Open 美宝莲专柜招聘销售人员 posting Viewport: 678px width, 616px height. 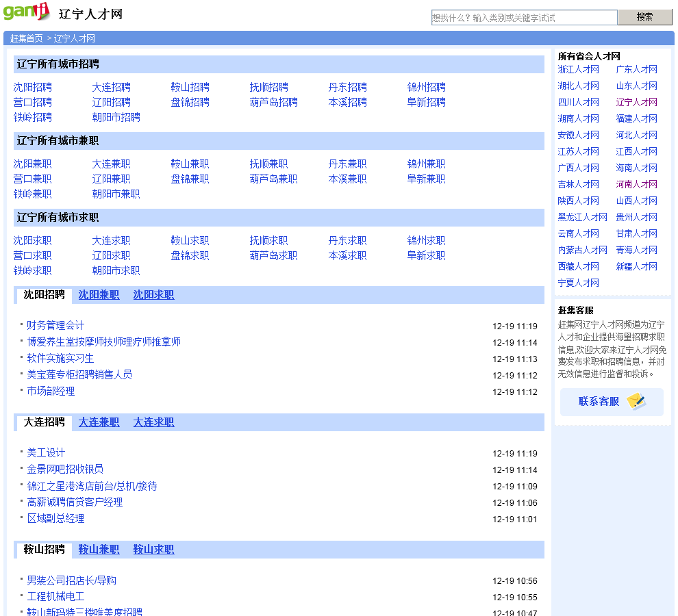[79, 375]
